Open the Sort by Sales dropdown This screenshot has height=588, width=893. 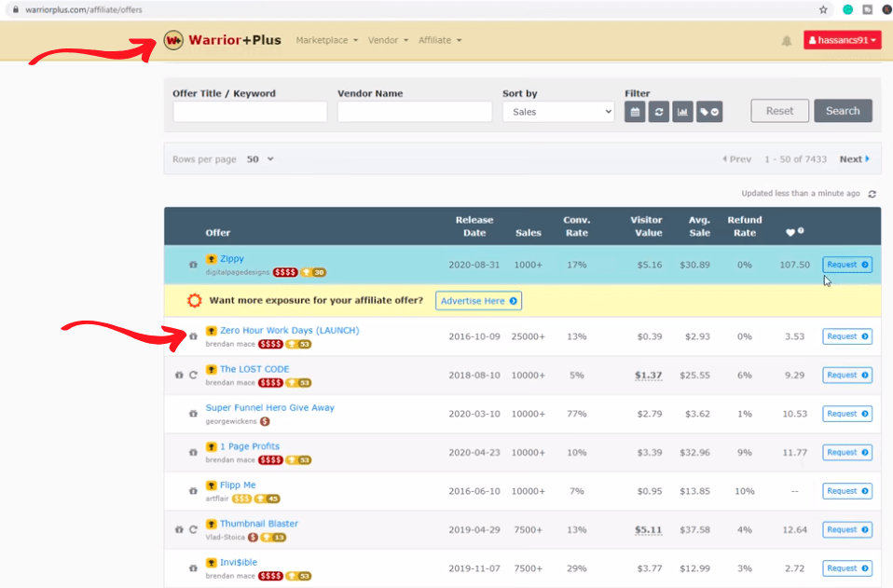click(x=558, y=112)
